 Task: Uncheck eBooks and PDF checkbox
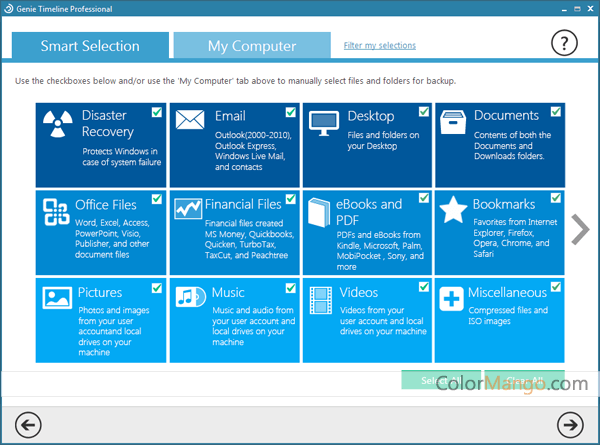pos(424,198)
